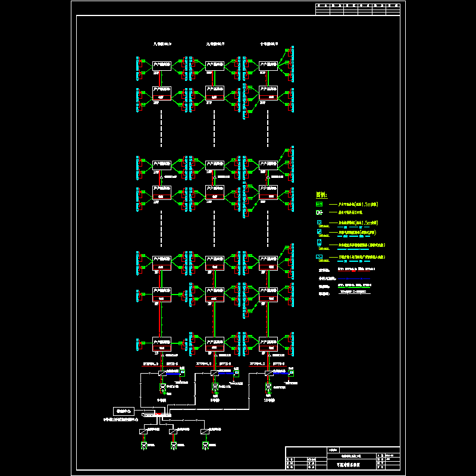The image size is (476, 476).
Task: Click the 九号楼 column header at top
Action: coord(215,44)
